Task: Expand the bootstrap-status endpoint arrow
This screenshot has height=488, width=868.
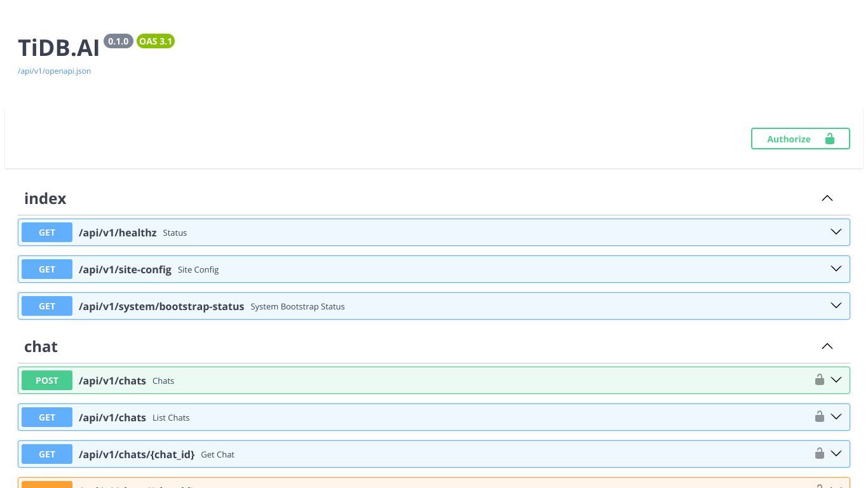Action: tap(836, 306)
